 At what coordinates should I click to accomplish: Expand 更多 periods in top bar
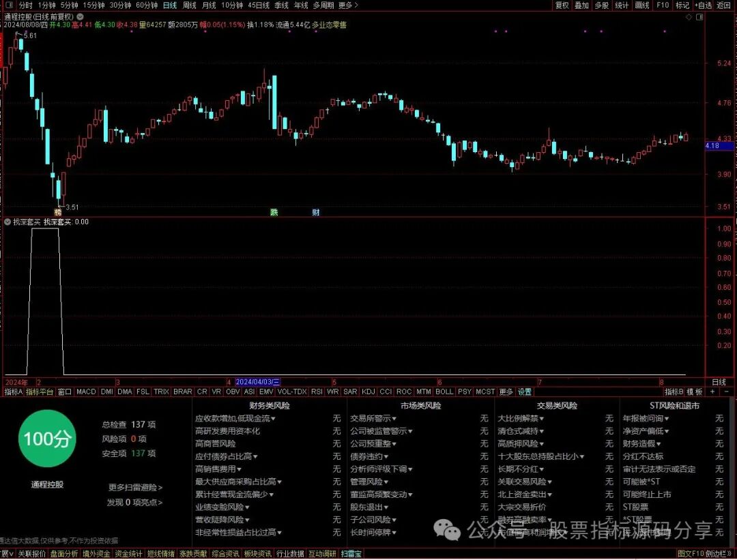(x=348, y=5)
